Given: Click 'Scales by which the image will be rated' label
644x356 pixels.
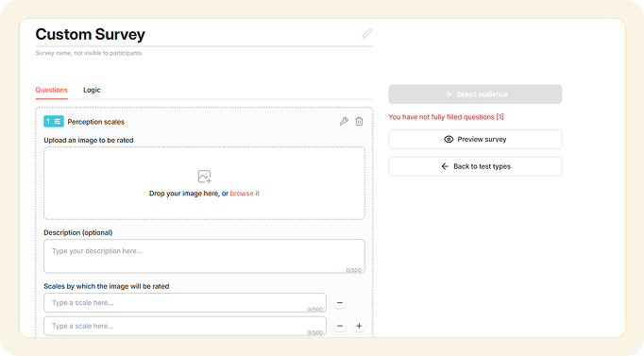Looking at the screenshot, I should click(x=107, y=286).
